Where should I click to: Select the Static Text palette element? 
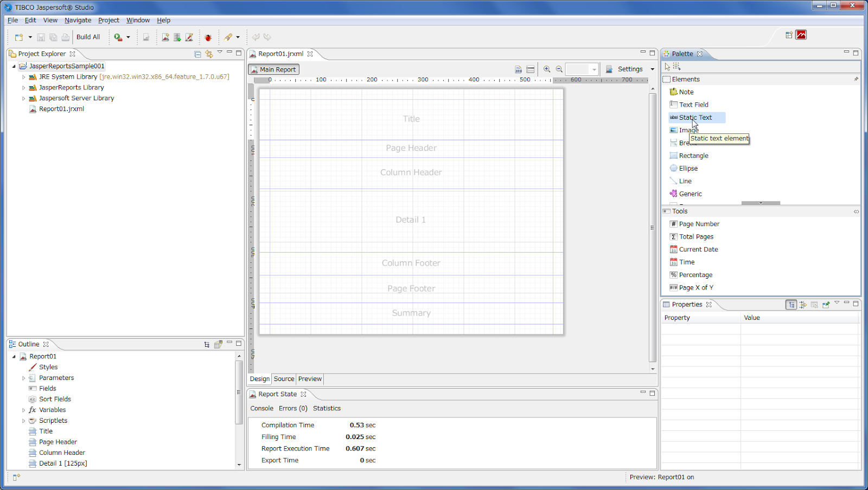697,118
